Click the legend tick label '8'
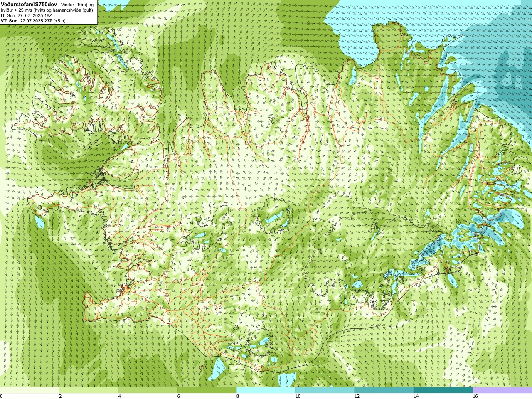 (237, 396)
